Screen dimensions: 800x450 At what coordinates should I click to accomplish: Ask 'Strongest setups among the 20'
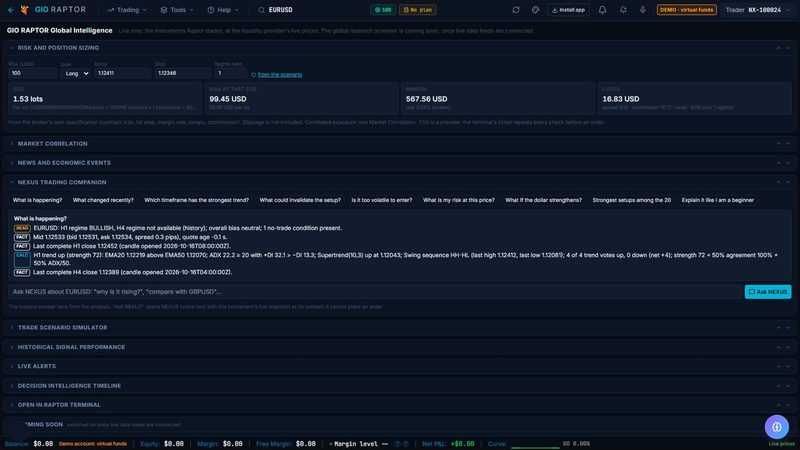coord(632,200)
